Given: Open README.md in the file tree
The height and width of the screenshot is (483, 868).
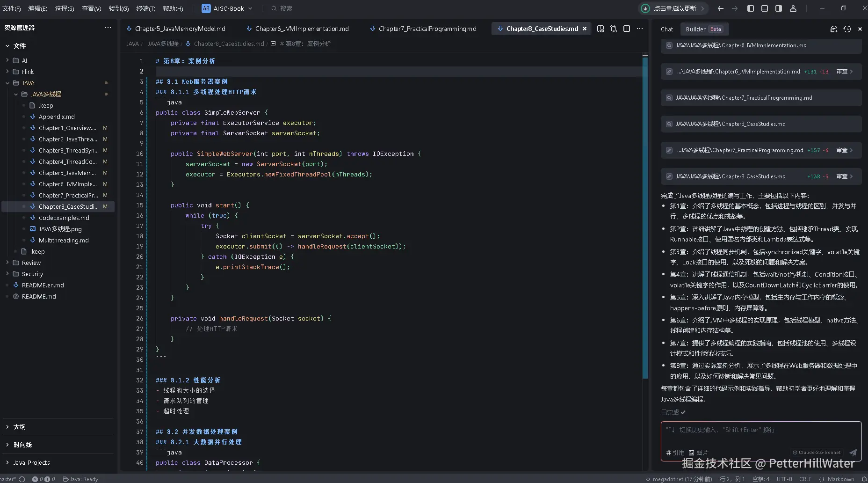Looking at the screenshot, I should tap(39, 296).
